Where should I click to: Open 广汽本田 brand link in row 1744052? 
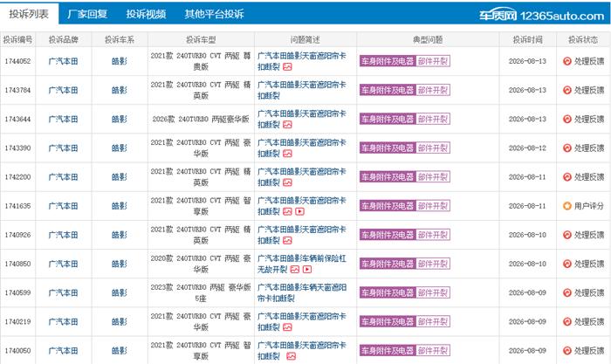click(63, 61)
